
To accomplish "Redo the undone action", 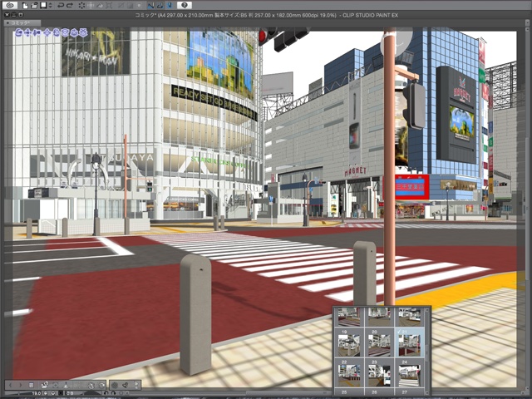I will [x=70, y=5].
